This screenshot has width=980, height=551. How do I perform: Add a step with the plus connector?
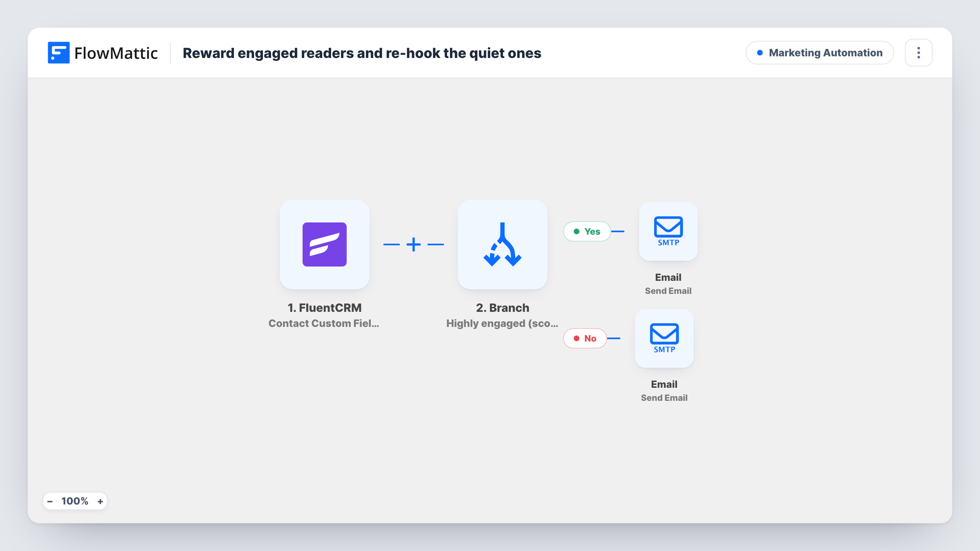coord(414,244)
